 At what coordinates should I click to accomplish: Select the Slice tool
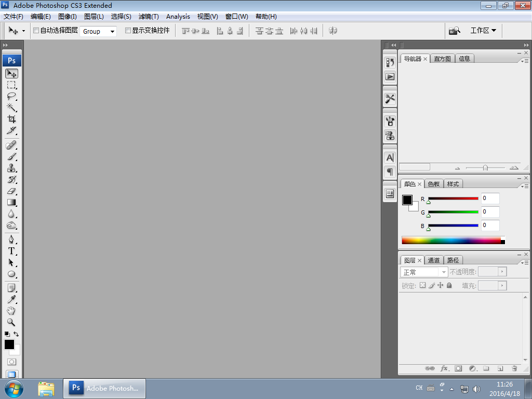tap(11, 130)
